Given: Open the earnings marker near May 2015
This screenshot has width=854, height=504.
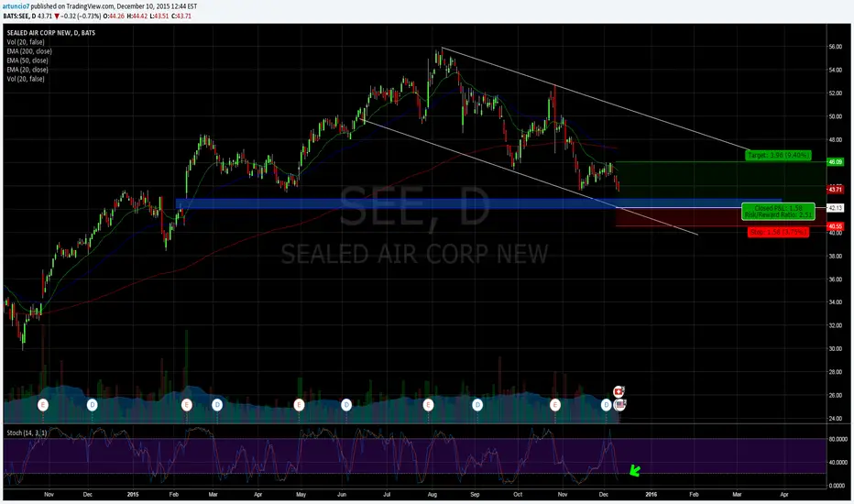Looking at the screenshot, I should (299, 405).
